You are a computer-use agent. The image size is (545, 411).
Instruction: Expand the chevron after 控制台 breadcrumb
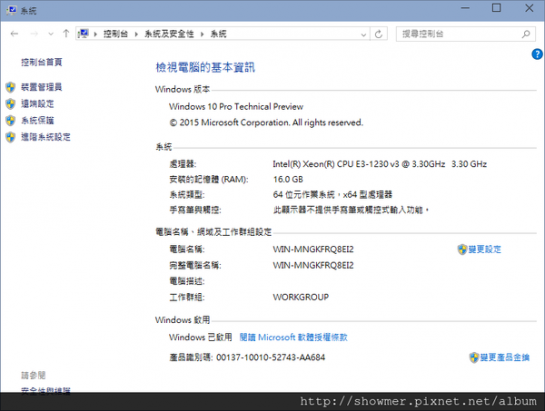coord(136,34)
